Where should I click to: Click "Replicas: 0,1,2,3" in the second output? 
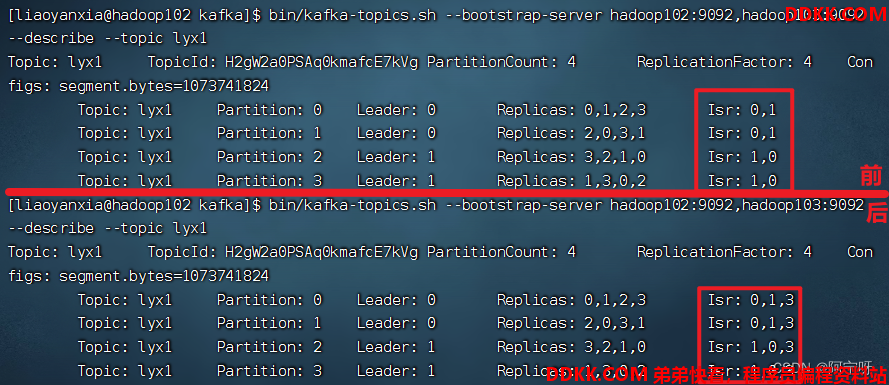coord(572,299)
